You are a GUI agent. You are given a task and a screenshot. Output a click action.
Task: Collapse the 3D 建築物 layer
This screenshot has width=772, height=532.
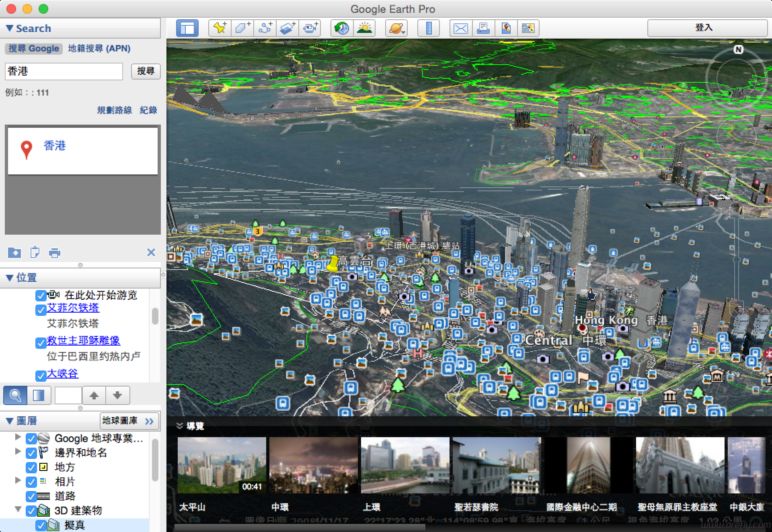[18, 509]
